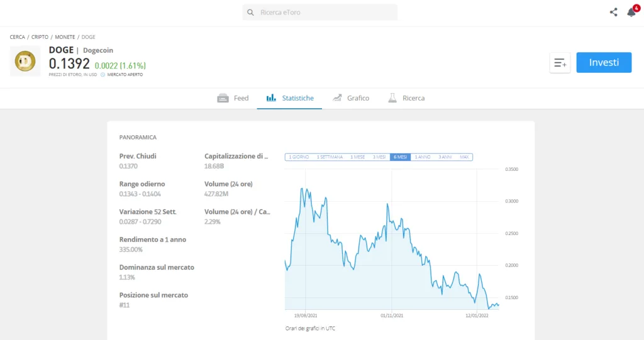Image resolution: width=644 pixels, height=340 pixels.
Task: Select 1 GIORNO chart range
Action: 299,157
